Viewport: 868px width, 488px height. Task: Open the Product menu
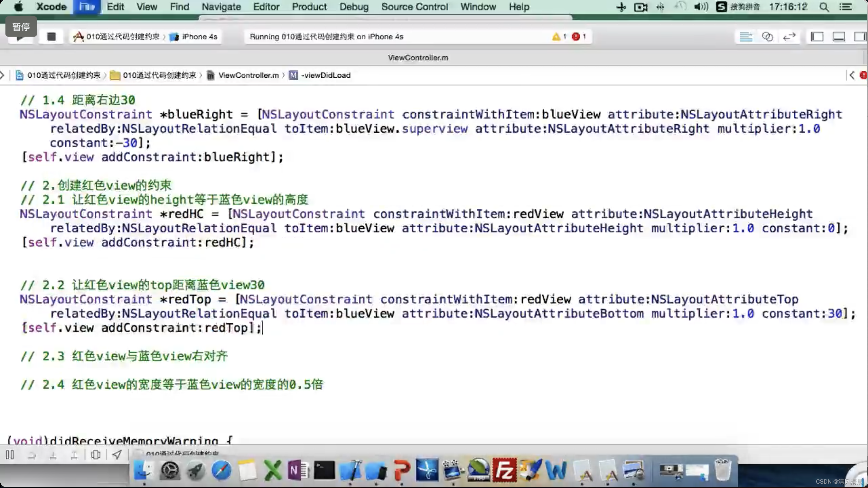pos(309,7)
